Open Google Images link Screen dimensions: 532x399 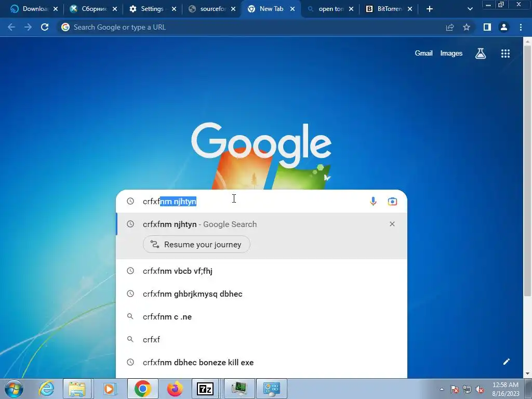[451, 54]
